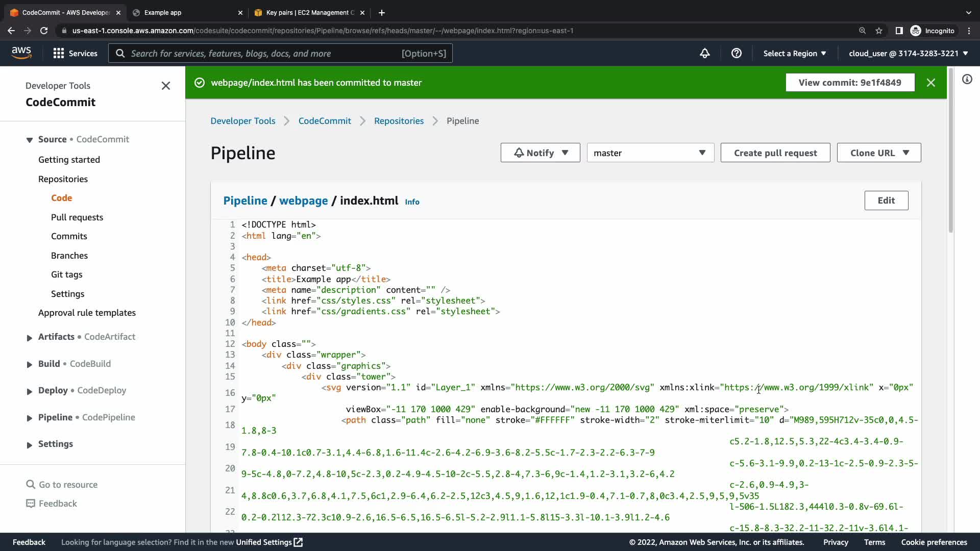Bookmark page with the star icon
This screenshot has width=980, height=551.
pos(878,31)
